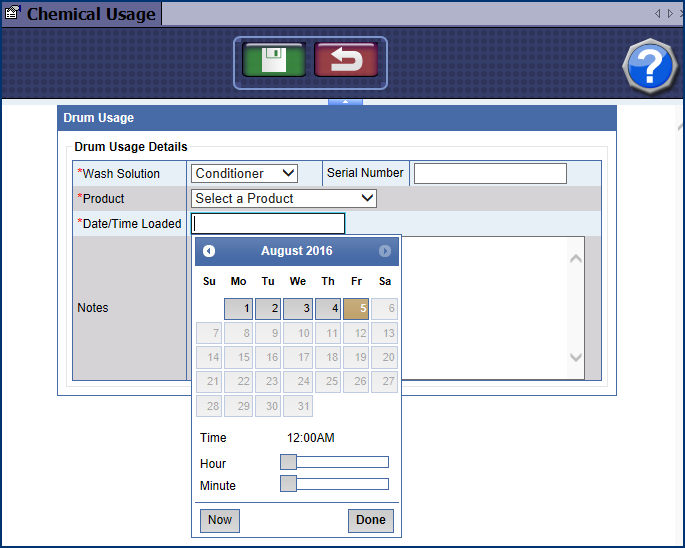Click the Hour slider handle
This screenshot has width=685, height=548.
(x=288, y=462)
